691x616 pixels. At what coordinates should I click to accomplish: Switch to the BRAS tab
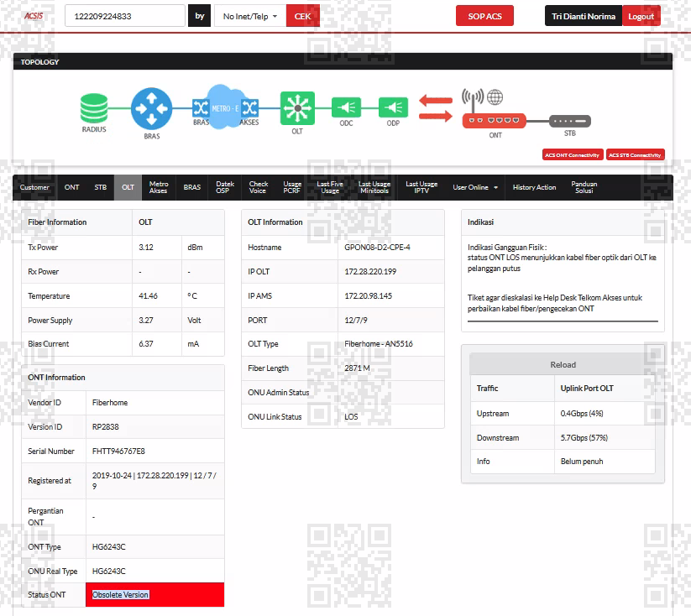pyautogui.click(x=192, y=187)
